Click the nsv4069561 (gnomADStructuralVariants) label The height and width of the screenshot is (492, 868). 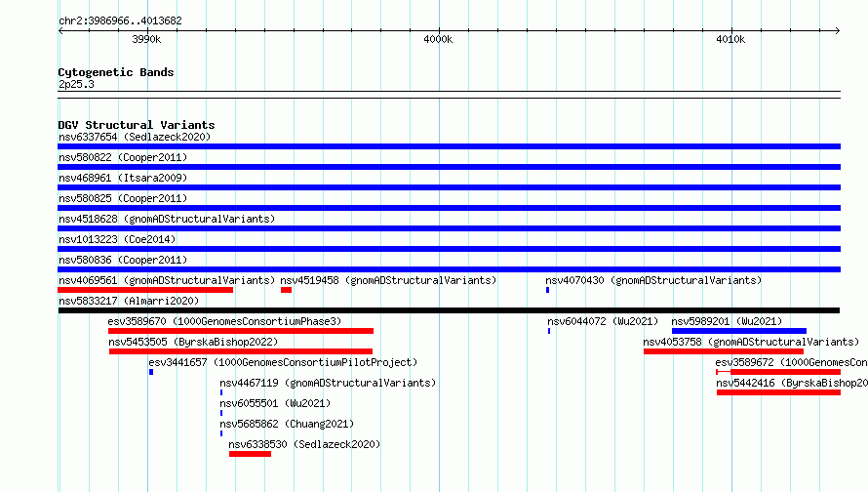click(x=167, y=280)
